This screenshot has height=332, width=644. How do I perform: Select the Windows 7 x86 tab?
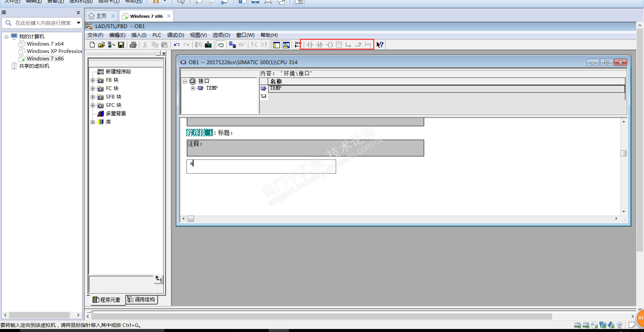(146, 16)
